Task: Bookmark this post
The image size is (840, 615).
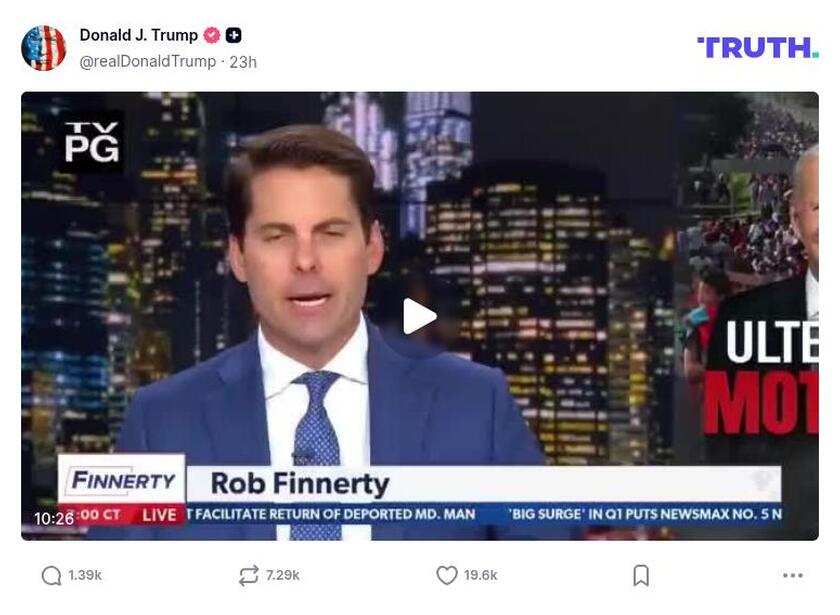Action: (x=641, y=575)
